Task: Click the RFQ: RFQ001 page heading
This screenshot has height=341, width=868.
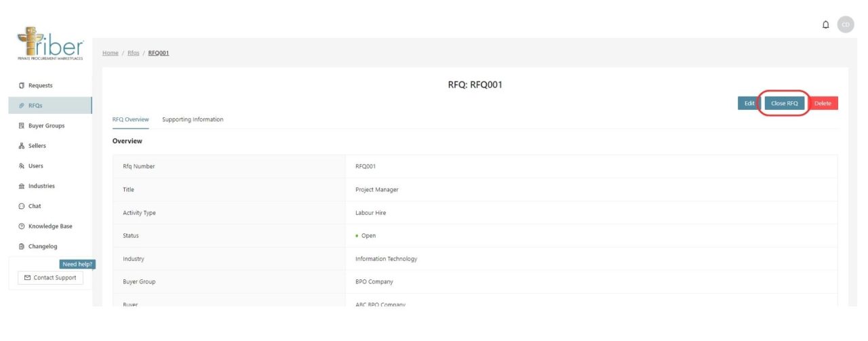Action: coord(475,85)
